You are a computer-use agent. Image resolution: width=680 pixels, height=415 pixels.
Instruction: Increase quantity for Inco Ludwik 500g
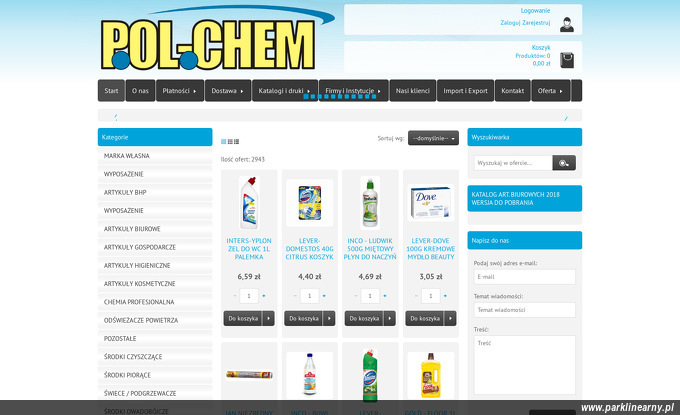click(385, 296)
